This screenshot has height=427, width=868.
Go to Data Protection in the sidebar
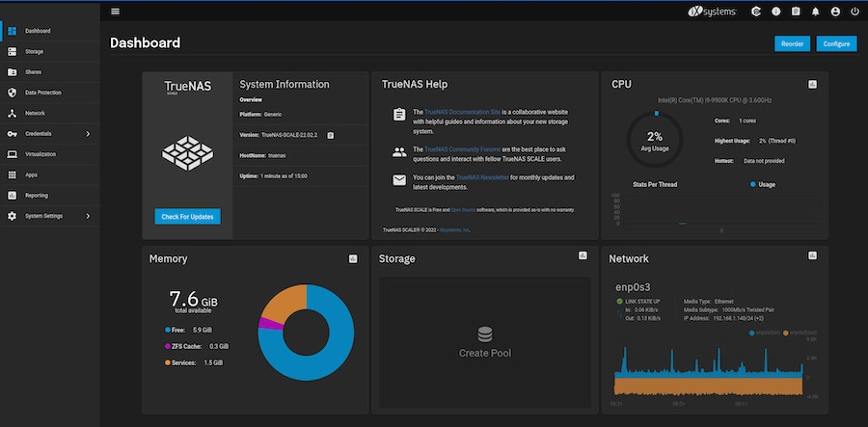point(43,93)
